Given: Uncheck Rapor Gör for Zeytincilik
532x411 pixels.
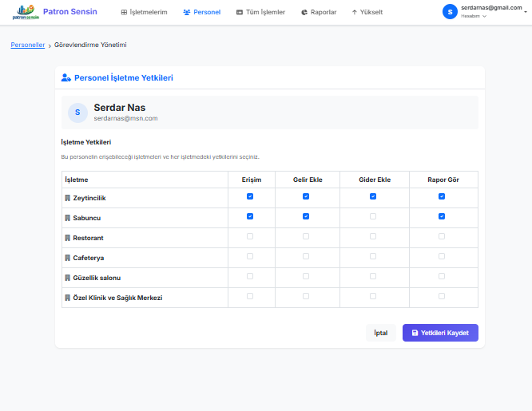Looking at the screenshot, I should (x=442, y=196).
